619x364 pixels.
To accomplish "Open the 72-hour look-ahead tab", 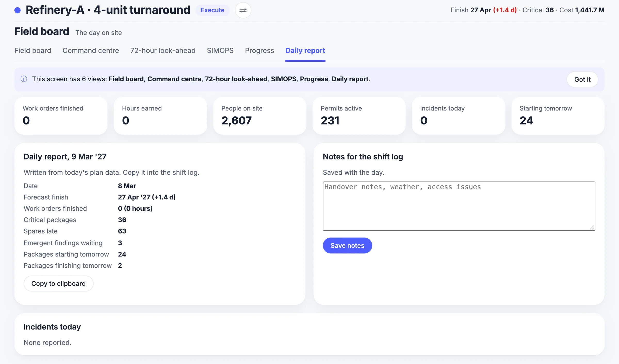I will [163, 51].
